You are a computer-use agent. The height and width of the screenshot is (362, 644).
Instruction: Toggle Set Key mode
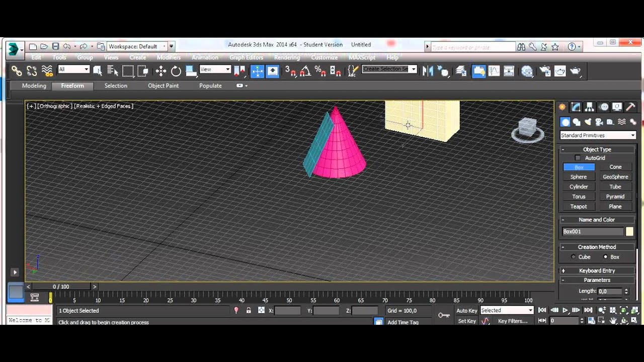tap(466, 321)
